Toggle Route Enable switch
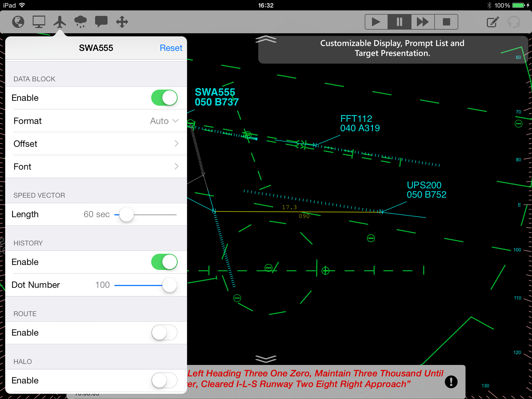Screen dimensions: 532x399 coord(164,333)
